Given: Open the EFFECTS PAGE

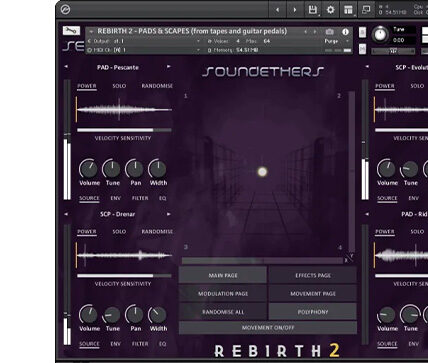Looking at the screenshot, I should 313,275.
